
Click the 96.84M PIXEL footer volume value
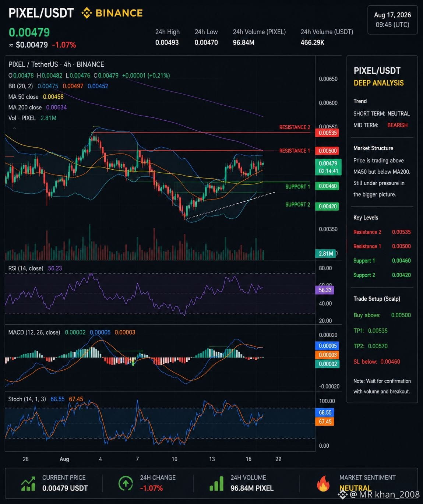point(252,488)
